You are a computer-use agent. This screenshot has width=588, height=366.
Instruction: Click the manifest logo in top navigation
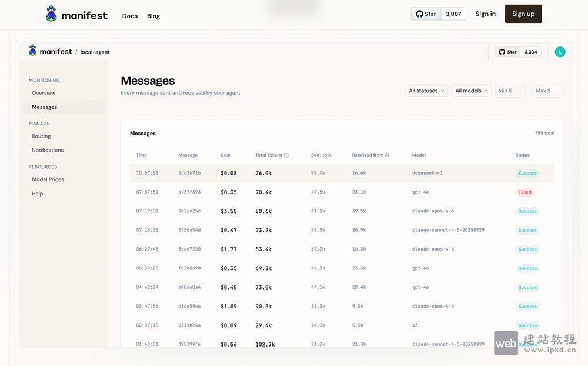click(x=76, y=15)
